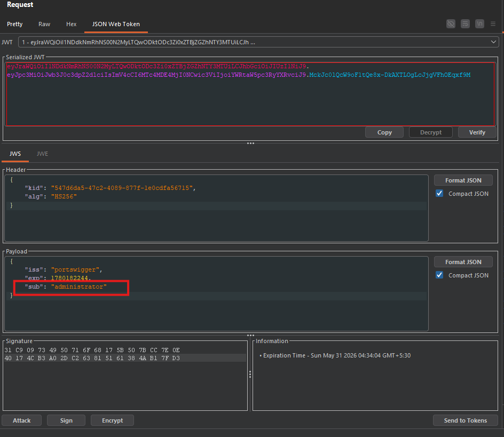Click the exp value 1780182244
This screenshot has width=504, height=437.
(x=69, y=278)
